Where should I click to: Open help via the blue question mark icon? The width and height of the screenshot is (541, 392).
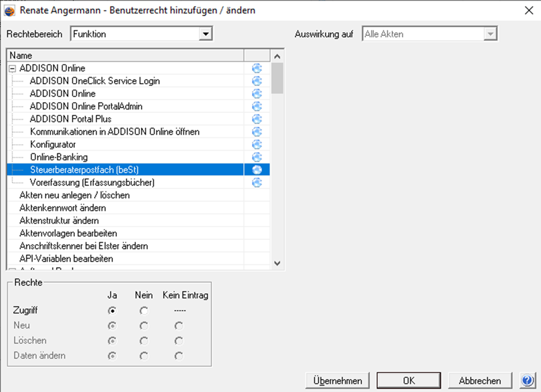tap(527, 380)
